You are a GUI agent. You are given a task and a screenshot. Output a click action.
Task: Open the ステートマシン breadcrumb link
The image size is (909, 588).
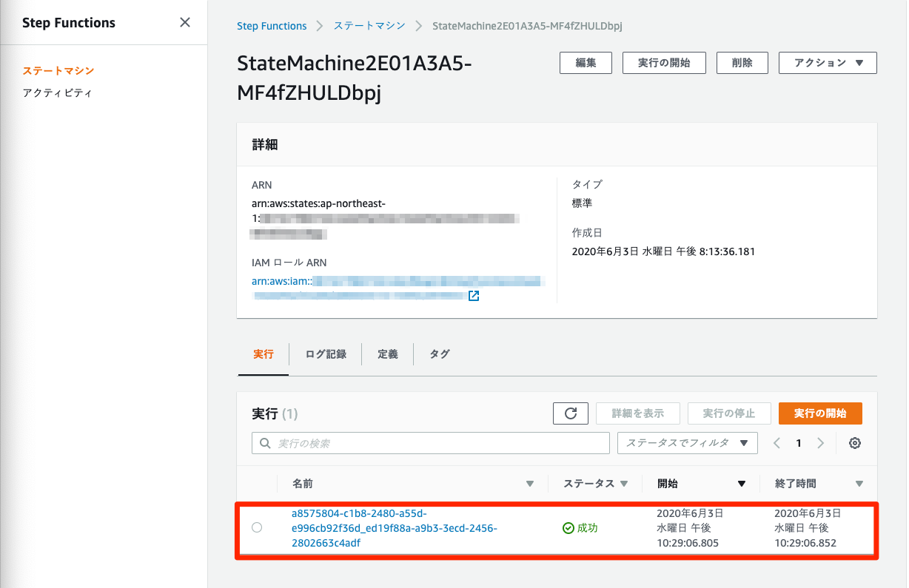(369, 26)
